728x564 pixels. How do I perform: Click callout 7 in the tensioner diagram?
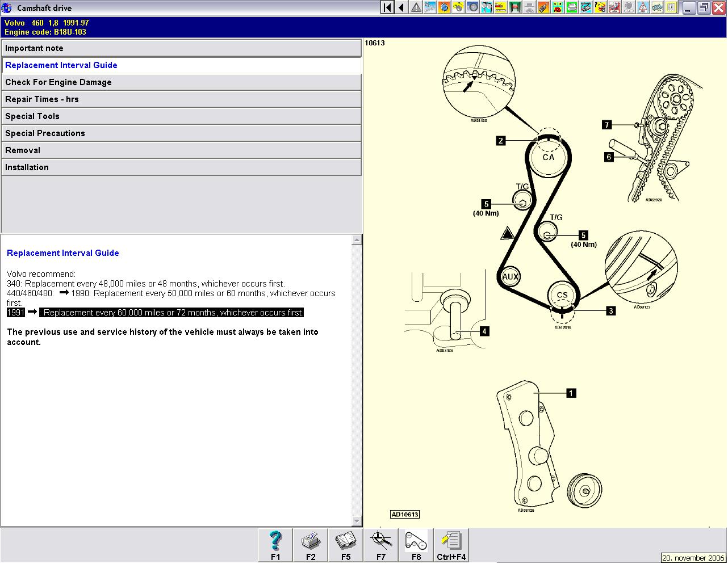tap(607, 125)
